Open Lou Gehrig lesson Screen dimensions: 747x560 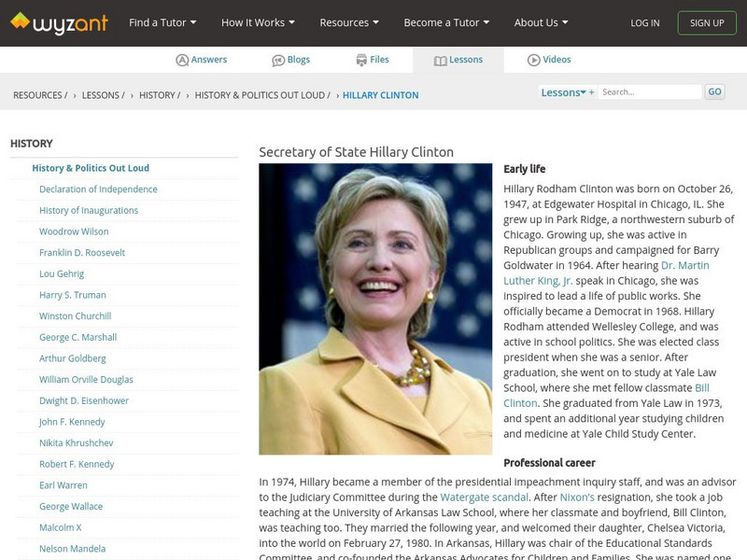click(x=62, y=273)
